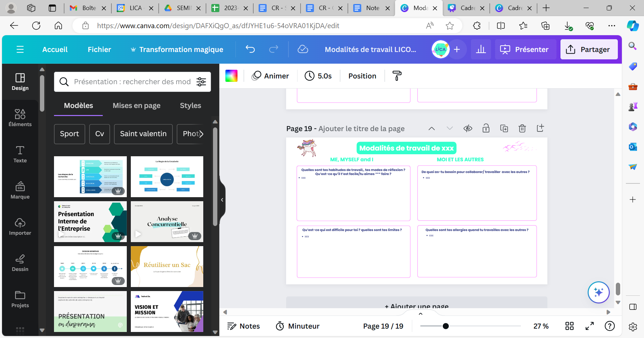Open the background color swatch picker

click(231, 76)
